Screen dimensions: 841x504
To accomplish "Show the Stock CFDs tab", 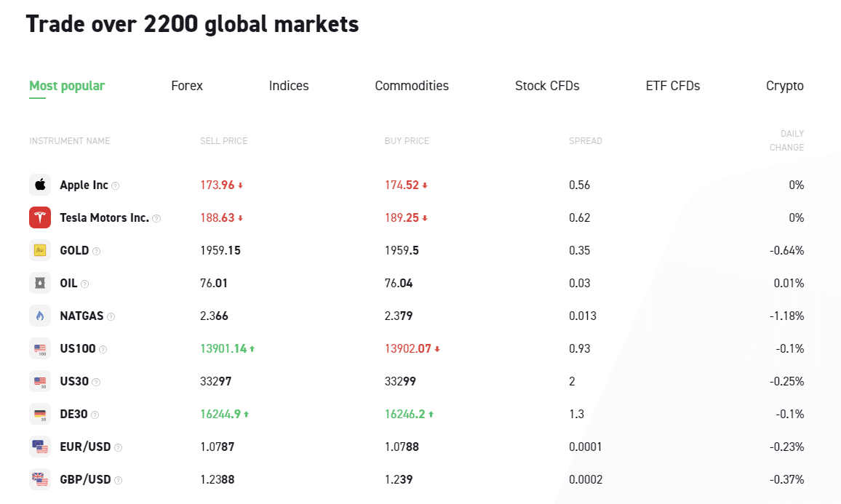I will 547,86.
